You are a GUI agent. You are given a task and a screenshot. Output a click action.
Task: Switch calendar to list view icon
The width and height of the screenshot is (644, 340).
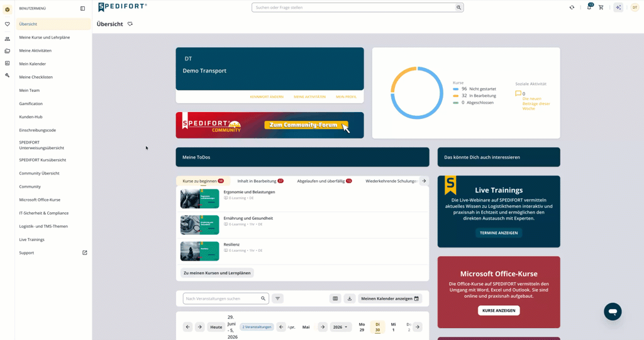335,298
